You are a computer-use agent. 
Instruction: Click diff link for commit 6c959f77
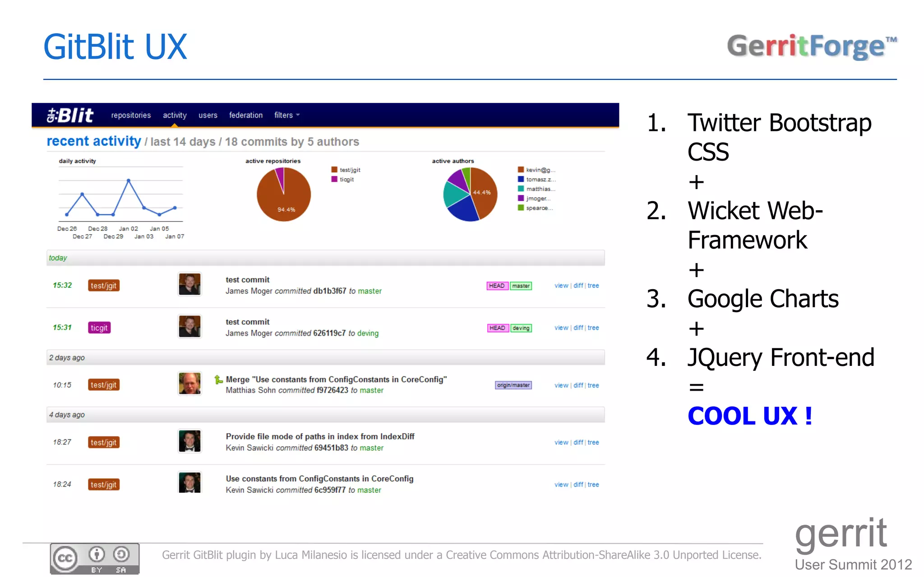click(x=578, y=485)
